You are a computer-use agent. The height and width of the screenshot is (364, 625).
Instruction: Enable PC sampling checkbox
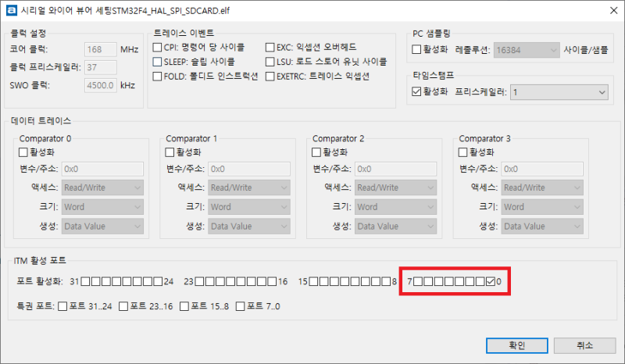pos(416,49)
